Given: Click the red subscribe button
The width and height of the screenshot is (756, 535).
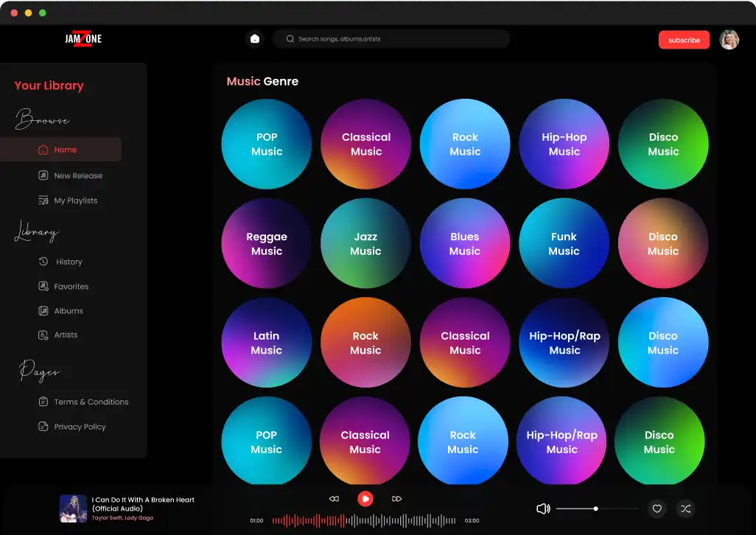Looking at the screenshot, I should pos(684,40).
